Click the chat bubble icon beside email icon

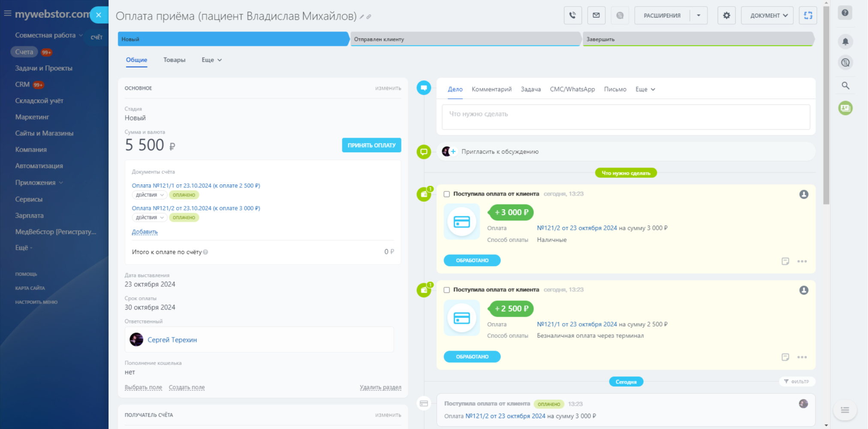[620, 15]
